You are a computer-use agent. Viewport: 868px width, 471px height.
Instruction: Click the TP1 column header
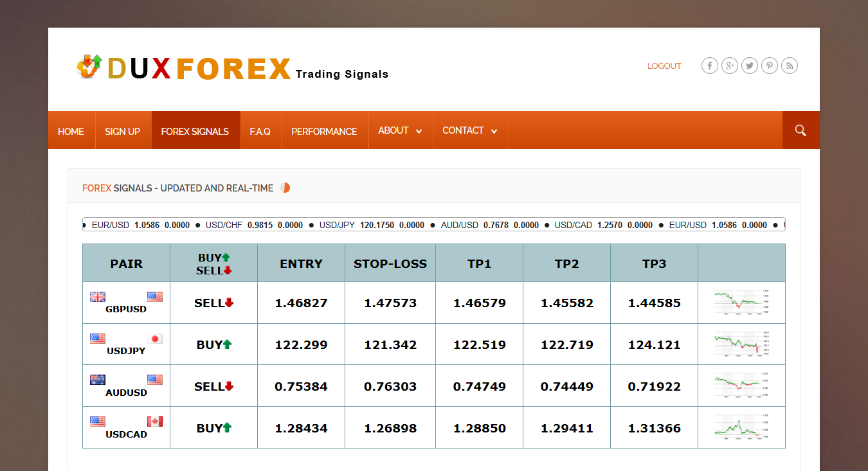tap(480, 263)
